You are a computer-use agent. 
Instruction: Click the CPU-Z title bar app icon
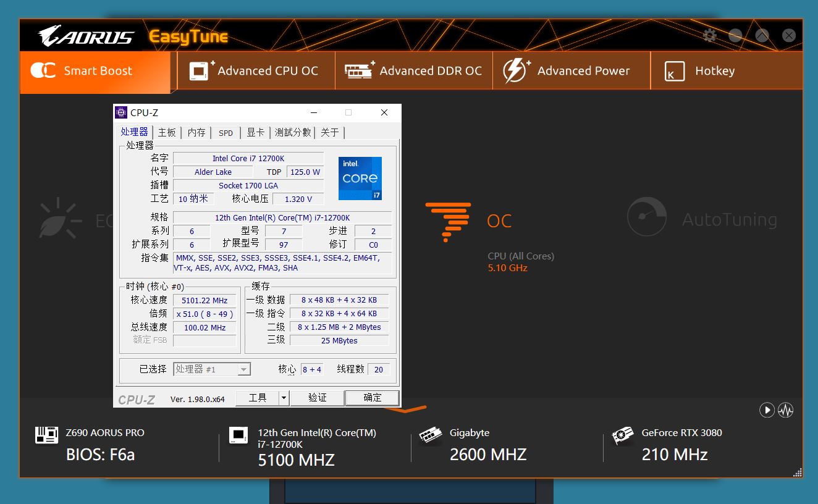pyautogui.click(x=121, y=112)
